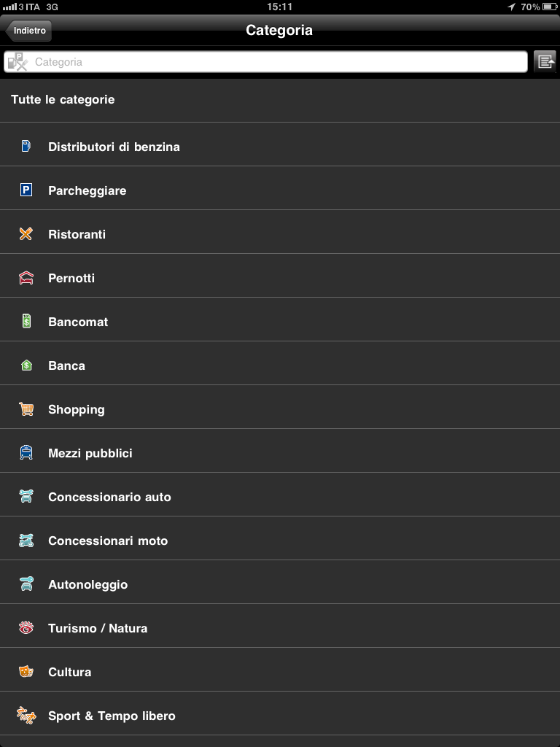Viewport: 560px width, 747px height.
Task: Tap the location arrow in status bar
Action: (511, 7)
